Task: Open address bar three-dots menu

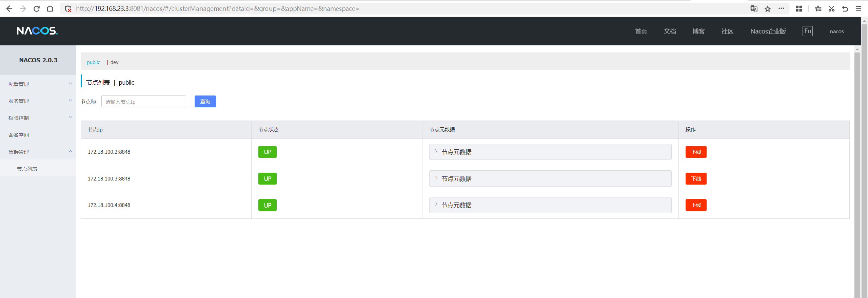Action: point(781,8)
